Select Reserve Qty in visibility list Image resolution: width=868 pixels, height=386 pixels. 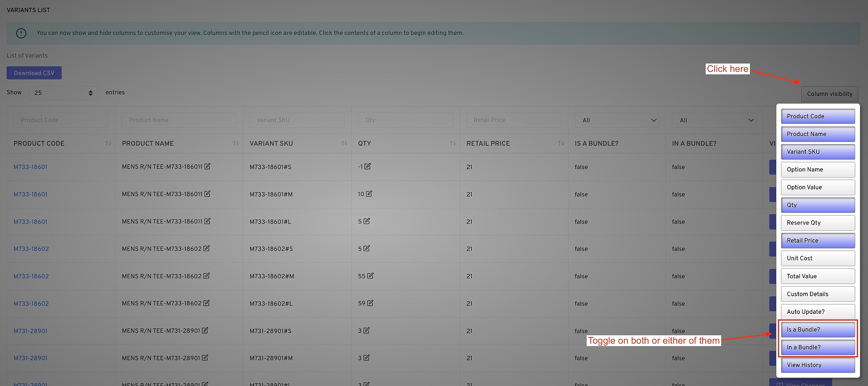817,223
